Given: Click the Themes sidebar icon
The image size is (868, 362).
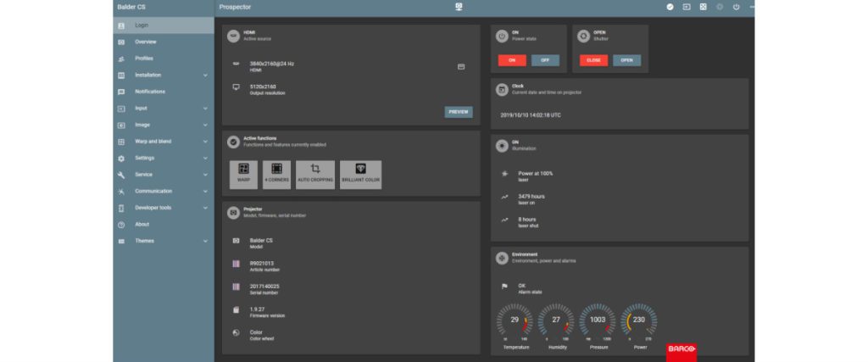Looking at the screenshot, I should [x=121, y=242].
